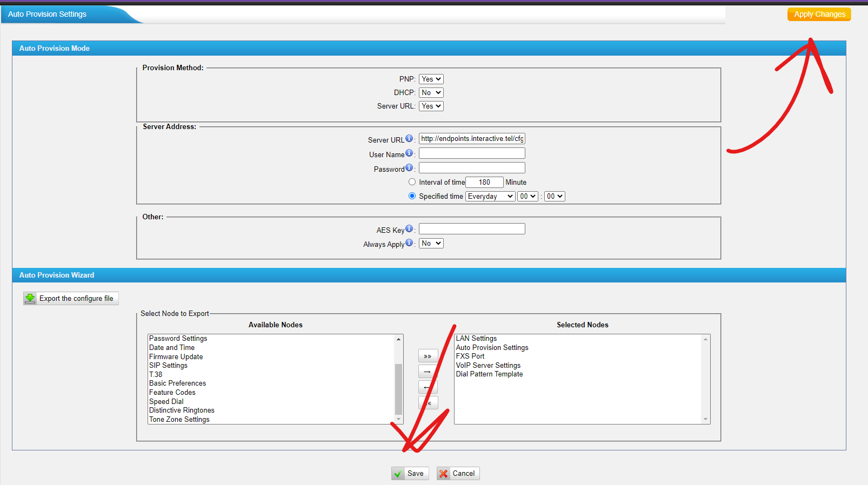Viewport: 868px width, 485px height.
Task: Select Auto Provision Settings in Selected Nodes
Action: [492, 348]
